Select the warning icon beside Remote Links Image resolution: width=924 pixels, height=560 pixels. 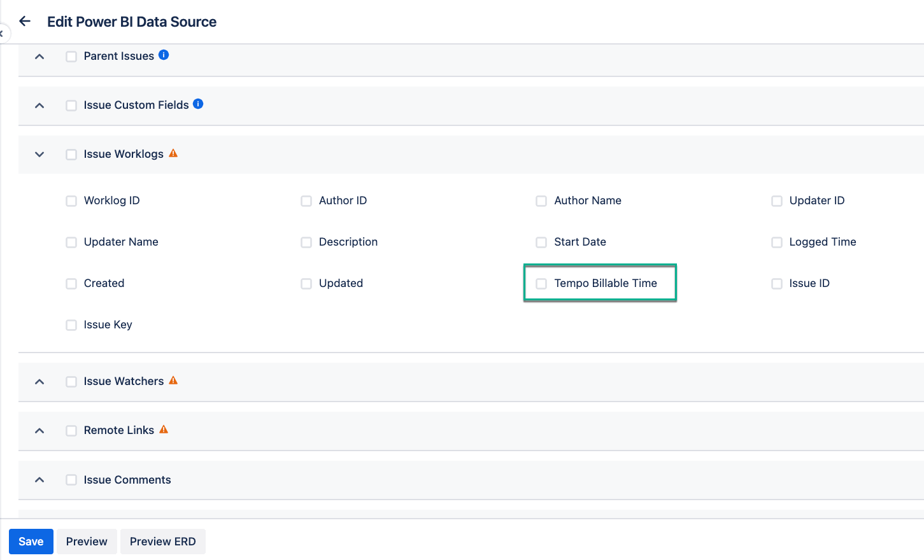coord(163,430)
